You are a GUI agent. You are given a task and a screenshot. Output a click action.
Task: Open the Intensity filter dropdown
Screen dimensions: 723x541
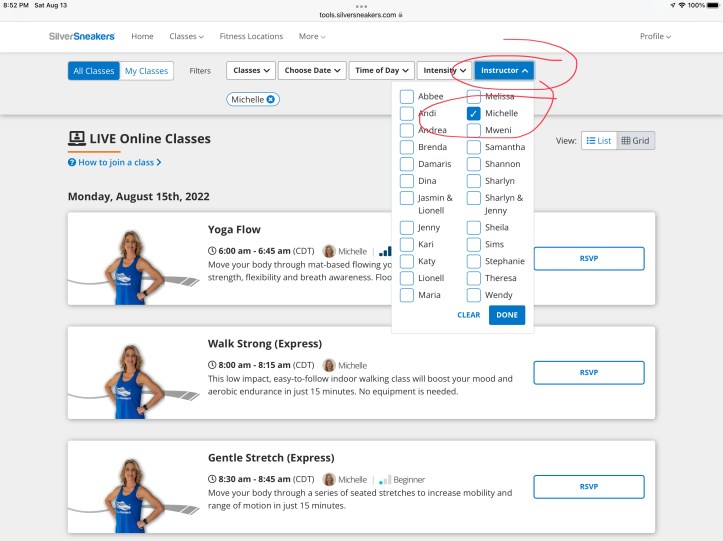(x=444, y=71)
